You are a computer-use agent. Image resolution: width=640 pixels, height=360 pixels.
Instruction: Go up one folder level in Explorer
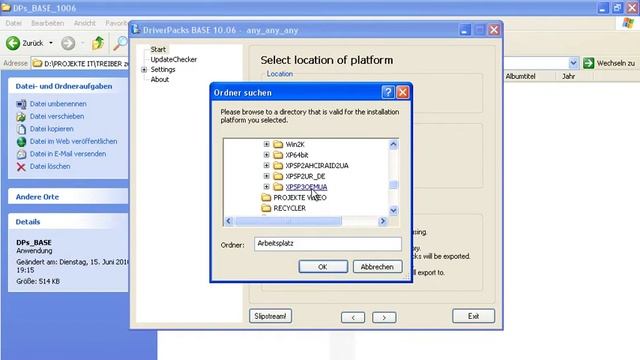tap(98, 43)
